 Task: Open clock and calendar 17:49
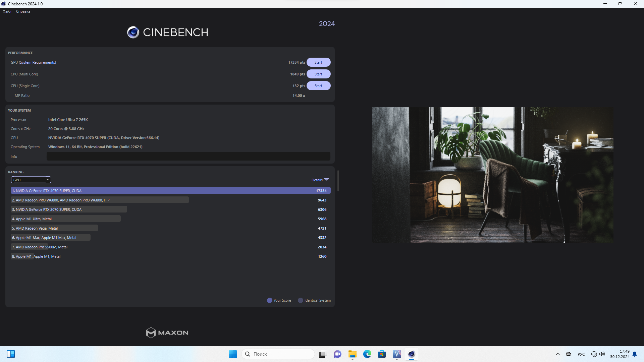620,354
